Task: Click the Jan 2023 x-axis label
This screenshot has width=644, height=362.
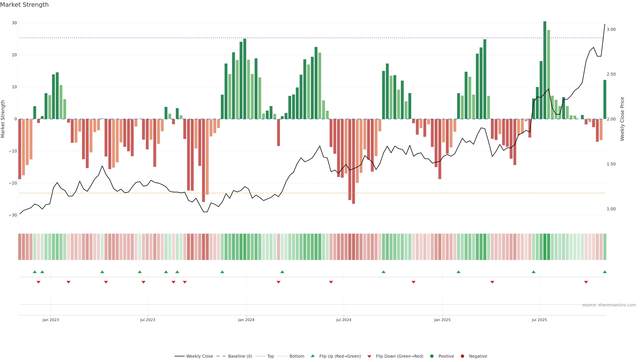Action: click(50, 320)
